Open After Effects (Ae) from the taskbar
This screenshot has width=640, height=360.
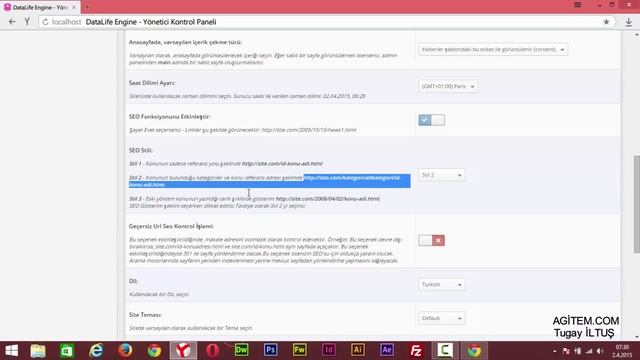[387, 350]
